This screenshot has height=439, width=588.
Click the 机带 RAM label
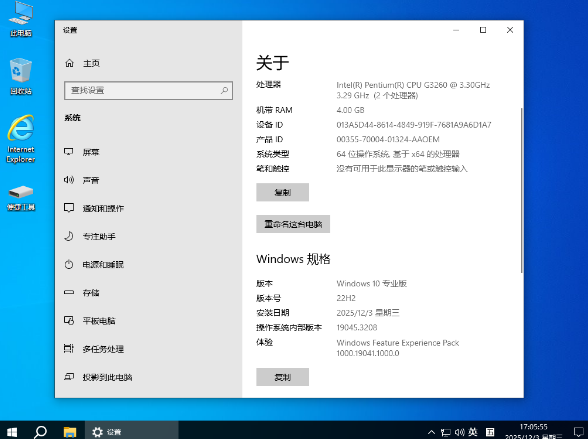click(274, 110)
